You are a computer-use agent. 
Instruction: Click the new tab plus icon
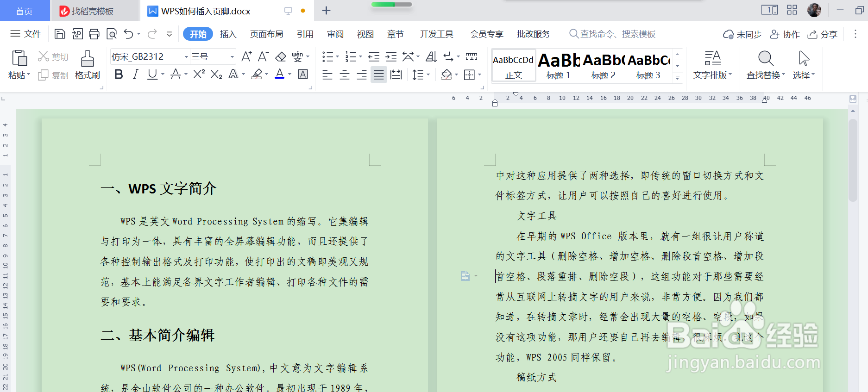[326, 11]
